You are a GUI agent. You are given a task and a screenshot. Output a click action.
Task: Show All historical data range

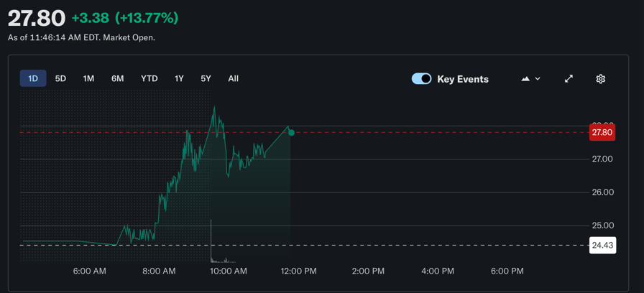(233, 78)
